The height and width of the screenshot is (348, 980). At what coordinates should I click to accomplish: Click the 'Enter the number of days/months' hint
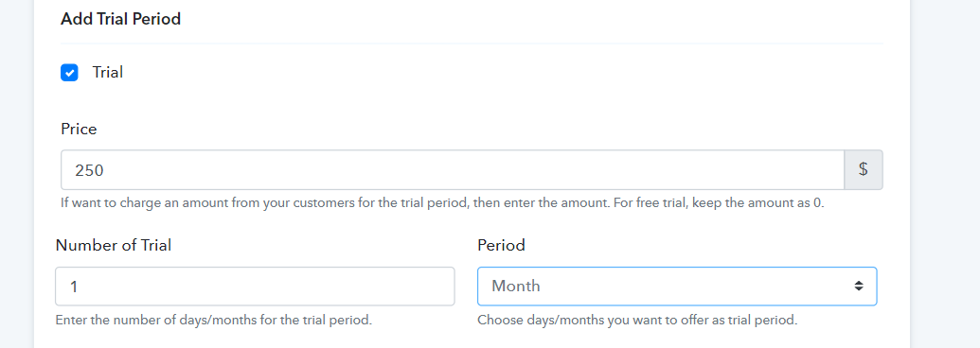pos(214,321)
